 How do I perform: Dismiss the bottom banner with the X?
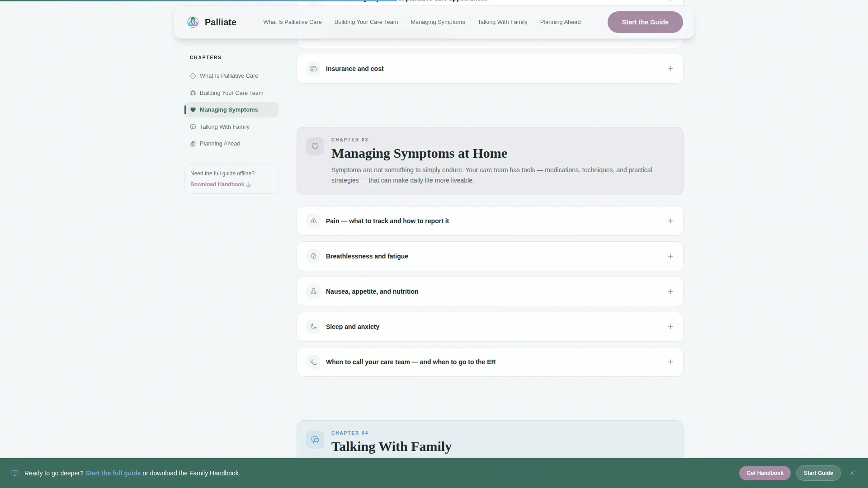click(852, 473)
